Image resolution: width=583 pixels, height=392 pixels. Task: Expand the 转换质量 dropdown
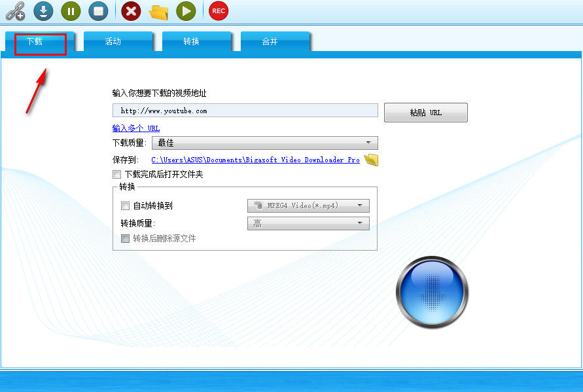click(308, 224)
